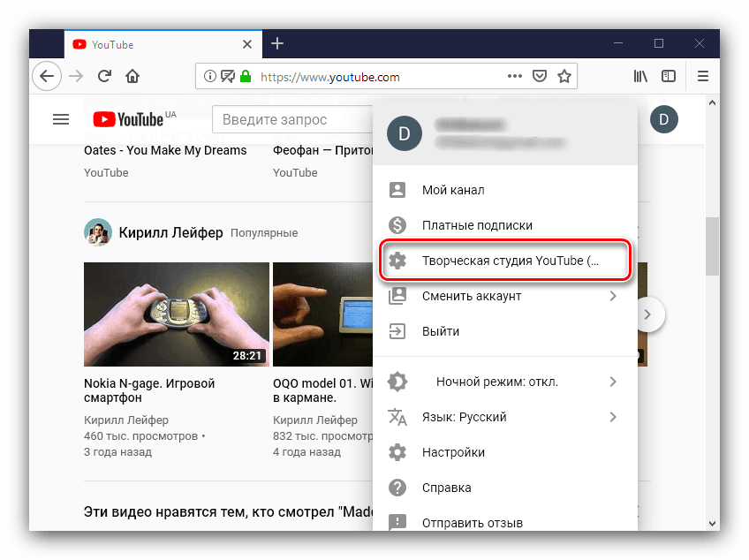Open Язык: Русский language submenu
The width and height of the screenshot is (749, 560).
coord(505,417)
